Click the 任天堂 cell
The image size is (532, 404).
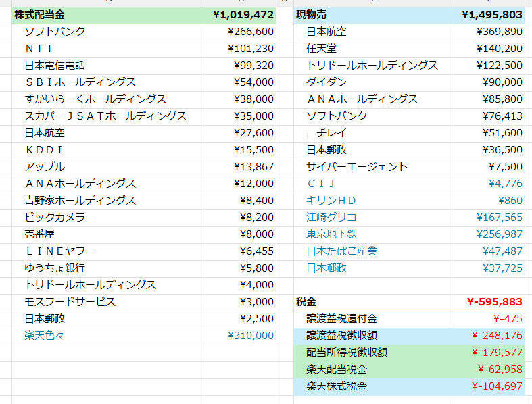pos(321,49)
